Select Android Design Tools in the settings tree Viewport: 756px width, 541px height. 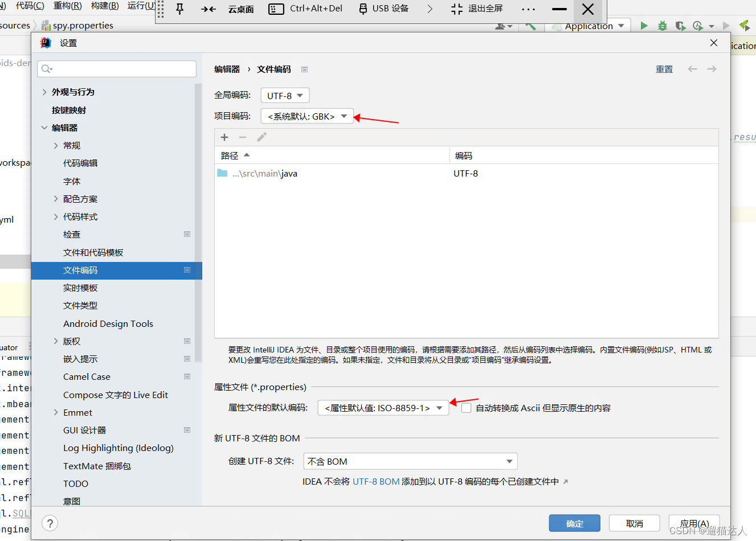108,323
